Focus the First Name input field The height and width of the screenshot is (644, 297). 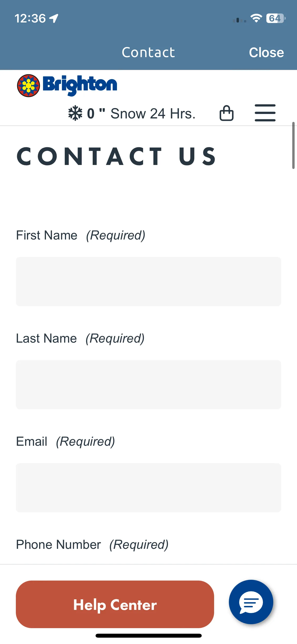(148, 282)
